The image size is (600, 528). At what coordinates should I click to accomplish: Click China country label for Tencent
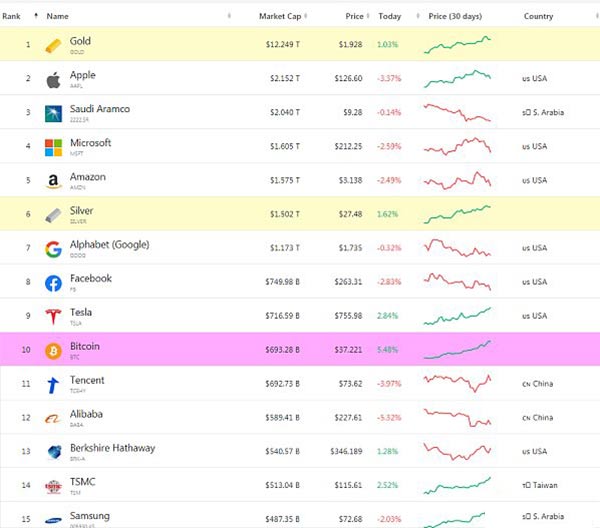(x=538, y=383)
